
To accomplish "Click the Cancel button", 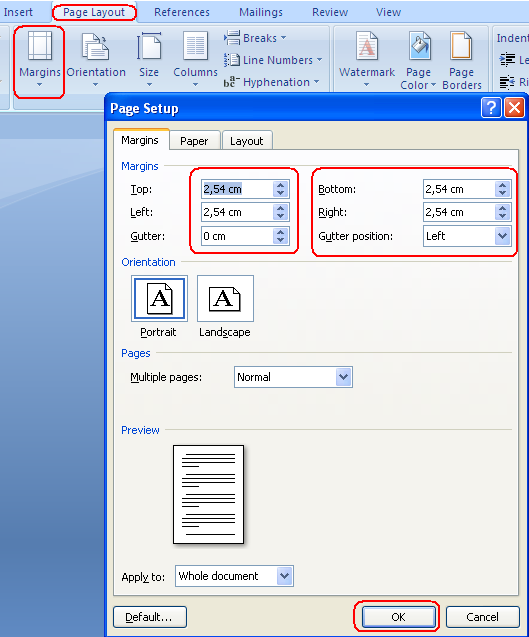I will [x=482, y=617].
